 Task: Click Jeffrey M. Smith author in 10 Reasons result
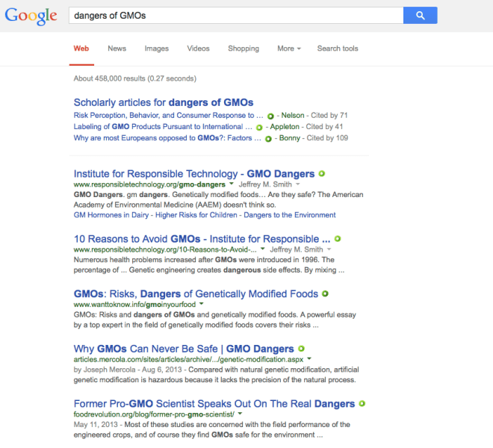[x=297, y=249]
